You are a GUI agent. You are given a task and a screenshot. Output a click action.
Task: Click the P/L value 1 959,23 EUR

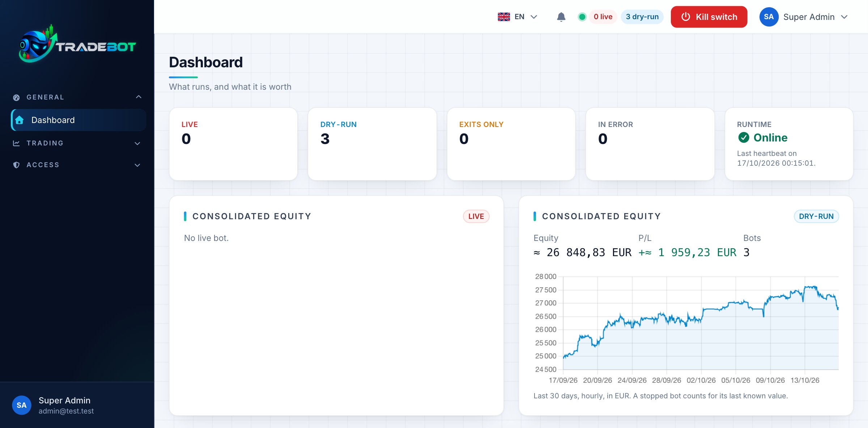(x=688, y=253)
